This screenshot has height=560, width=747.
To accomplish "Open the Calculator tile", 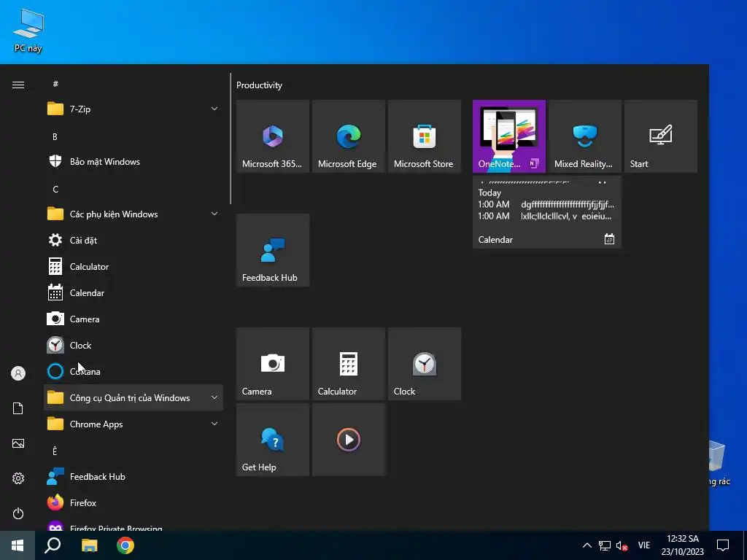I will pos(348,364).
